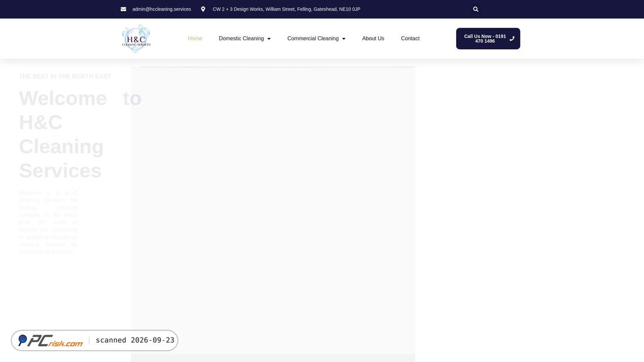Expand the Domestic Cleaning dropdown arrow
Viewport: 644px width, 362px height.
(x=269, y=39)
